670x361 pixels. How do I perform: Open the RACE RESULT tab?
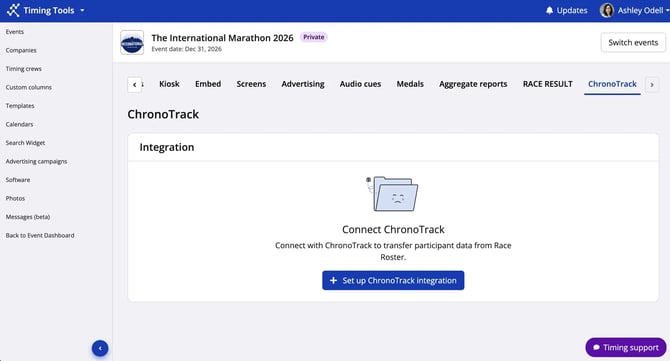point(547,84)
